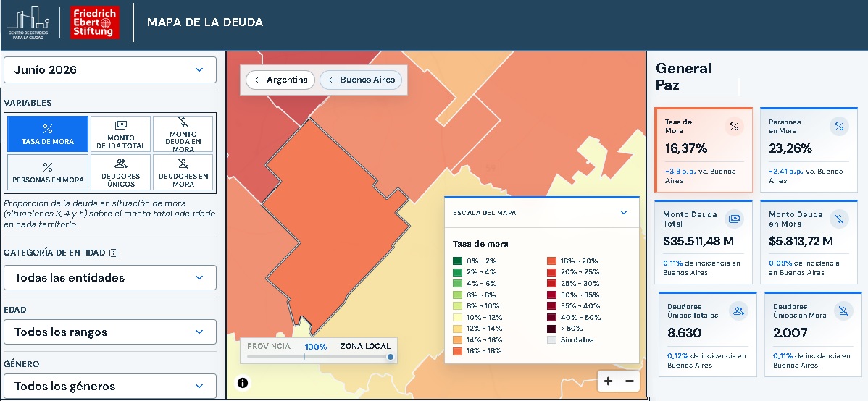Click Monto Deuda Total card icon
The height and width of the screenshot is (401, 868).
point(734,219)
